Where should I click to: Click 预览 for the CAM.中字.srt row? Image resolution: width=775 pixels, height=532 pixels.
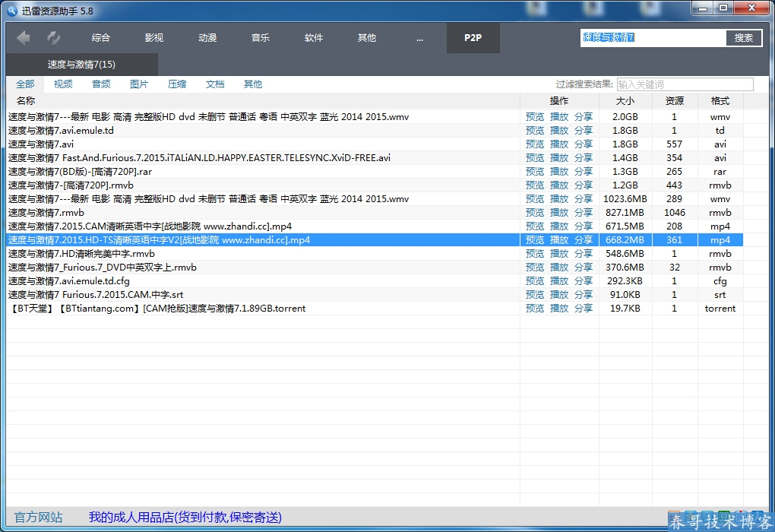(535, 295)
